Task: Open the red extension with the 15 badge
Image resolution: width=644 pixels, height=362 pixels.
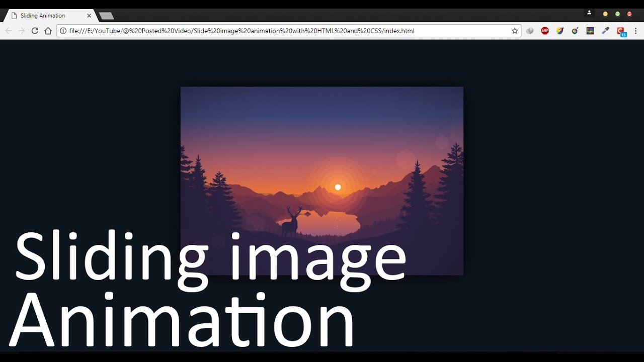Action: [x=621, y=32]
